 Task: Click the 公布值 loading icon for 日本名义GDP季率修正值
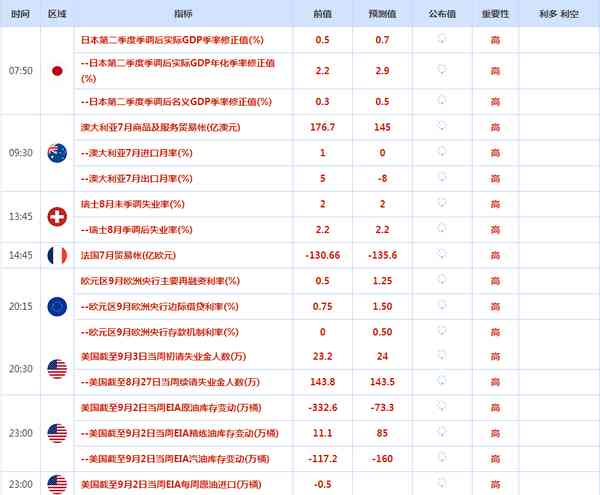[442, 100]
